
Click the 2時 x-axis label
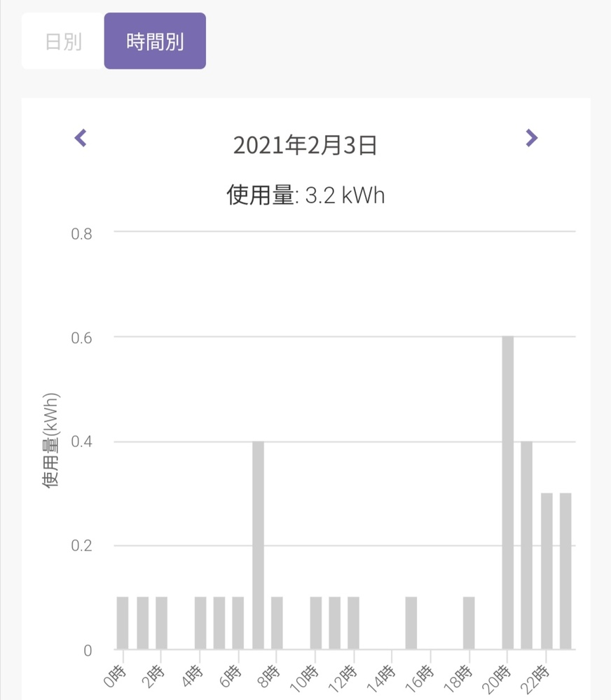click(x=153, y=676)
